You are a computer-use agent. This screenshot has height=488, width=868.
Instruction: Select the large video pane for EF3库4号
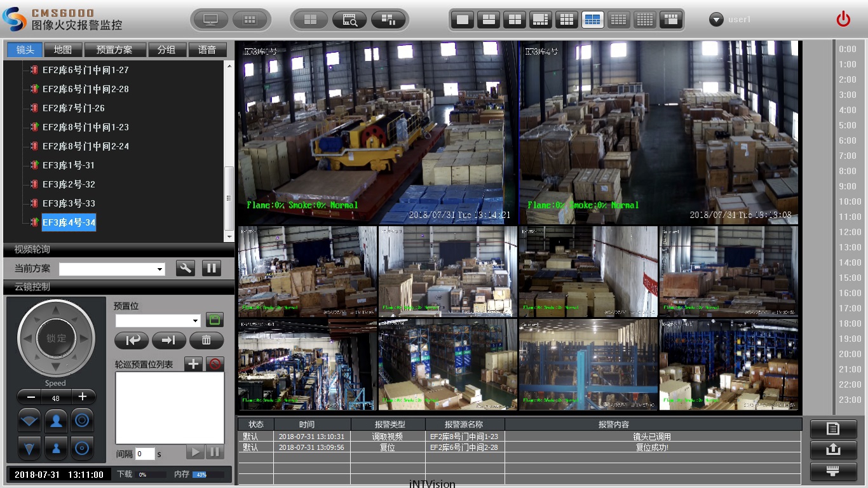[x=658, y=132]
